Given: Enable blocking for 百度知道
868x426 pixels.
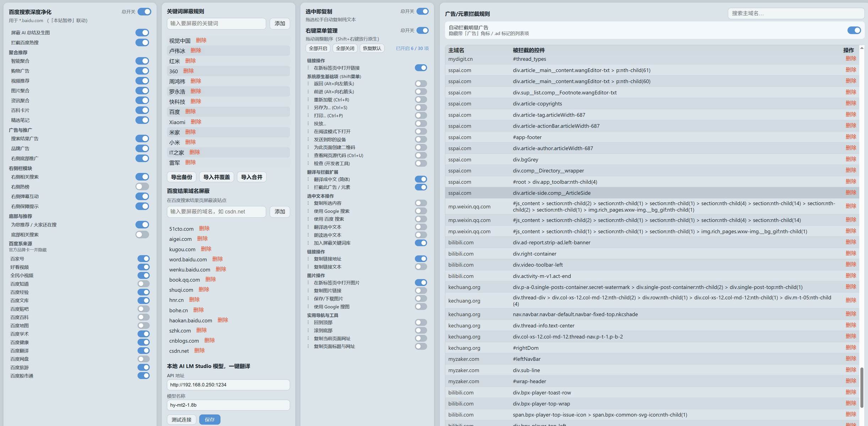Looking at the screenshot, I should (x=143, y=284).
